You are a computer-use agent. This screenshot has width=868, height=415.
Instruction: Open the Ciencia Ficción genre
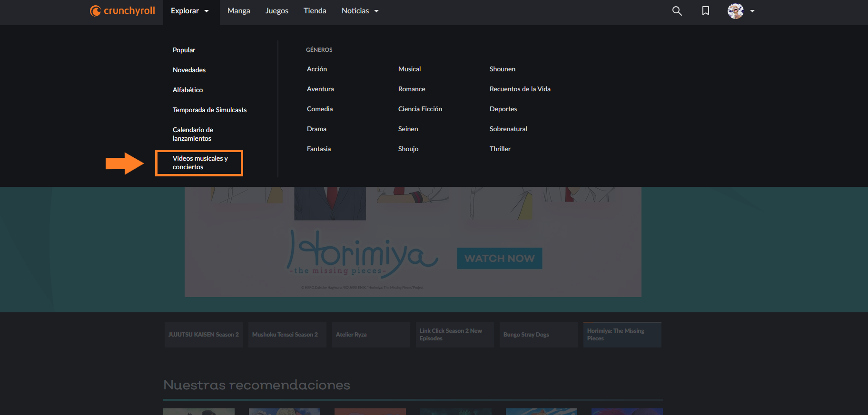(x=420, y=109)
